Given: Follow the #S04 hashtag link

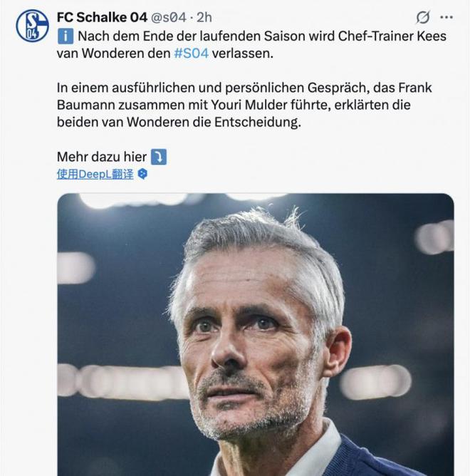Looking at the screenshot, I should pos(192,54).
